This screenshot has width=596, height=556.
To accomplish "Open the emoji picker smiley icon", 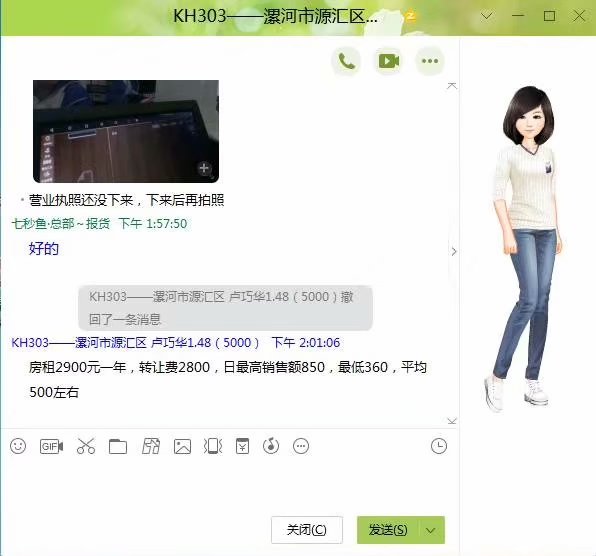I will point(18,446).
